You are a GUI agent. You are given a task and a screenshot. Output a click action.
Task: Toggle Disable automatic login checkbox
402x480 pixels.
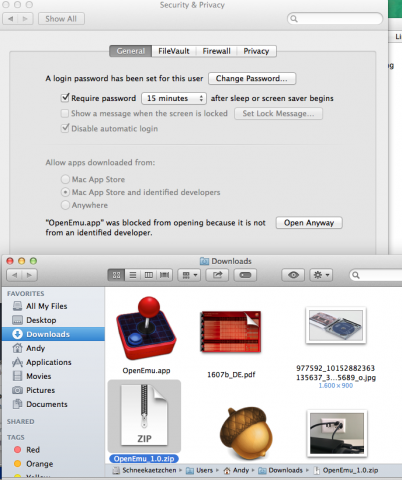coord(65,128)
